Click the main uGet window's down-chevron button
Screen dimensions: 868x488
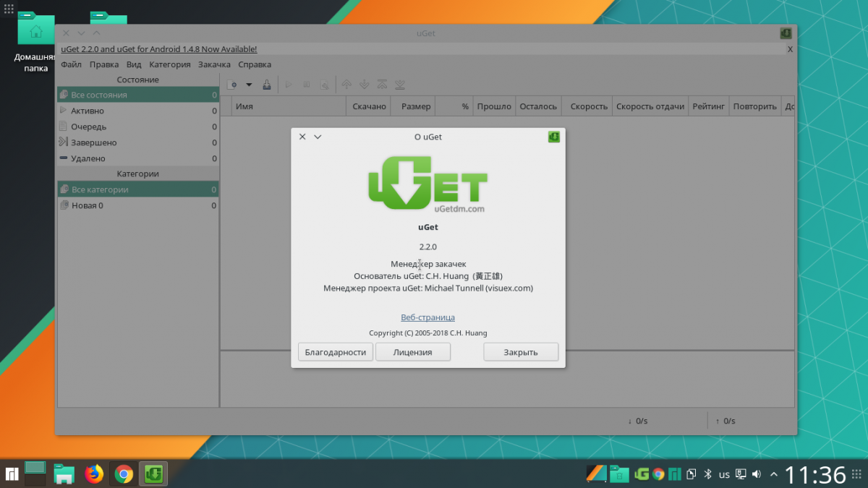click(x=81, y=33)
